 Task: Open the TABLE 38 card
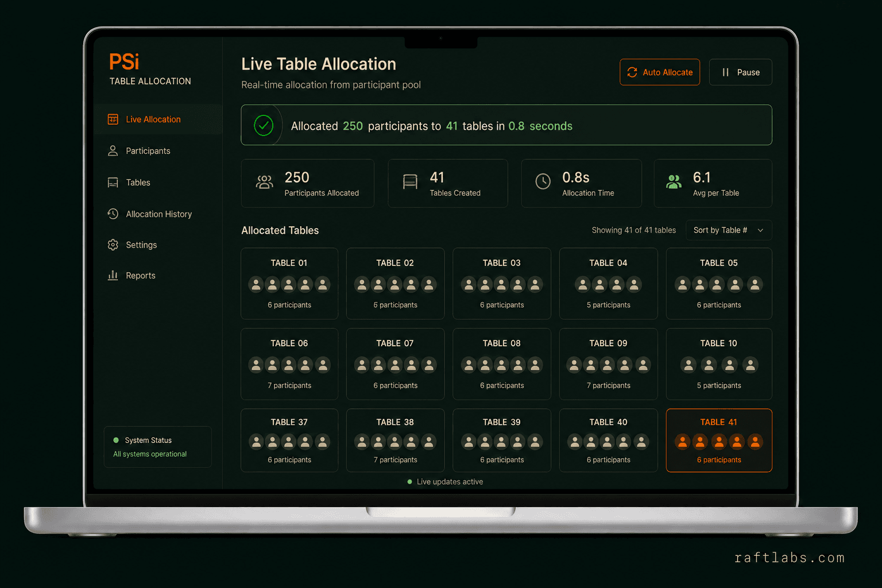coord(395,440)
